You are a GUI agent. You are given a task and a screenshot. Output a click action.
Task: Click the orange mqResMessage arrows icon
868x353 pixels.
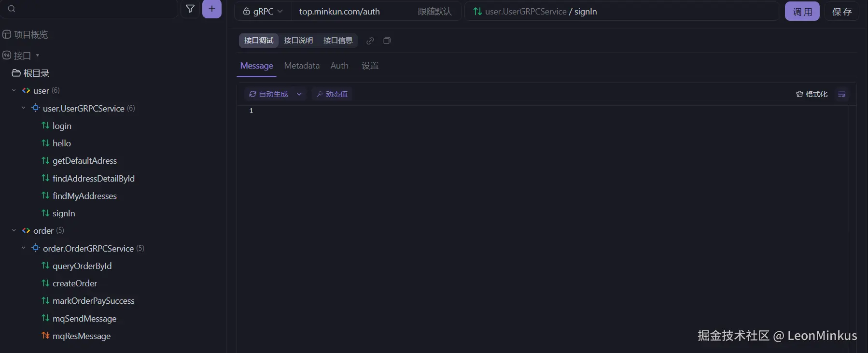coord(45,335)
